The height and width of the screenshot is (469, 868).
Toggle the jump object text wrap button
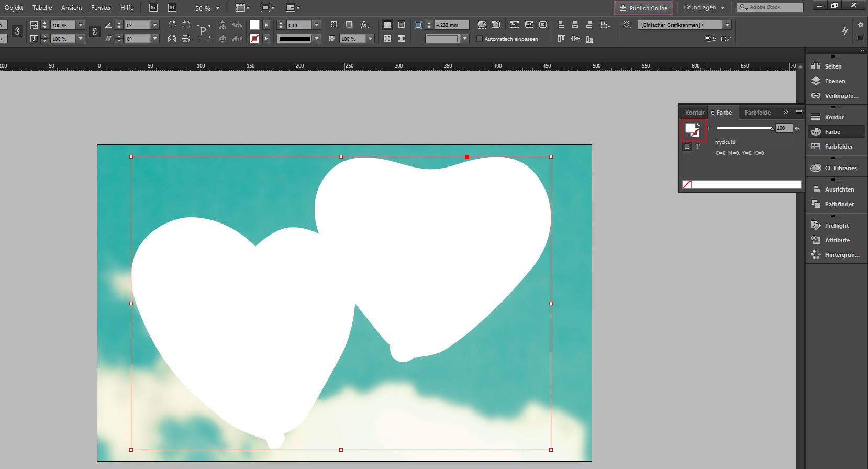402,39
